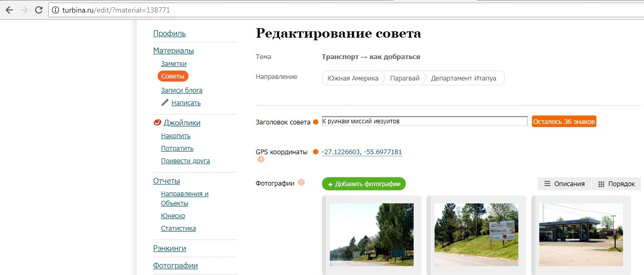
Task: Select Южная Америка in direction breadcrumb
Action: 352,78
